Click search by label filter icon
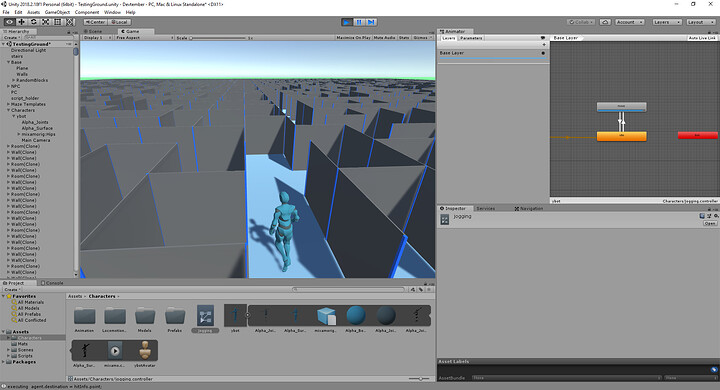 [421, 289]
